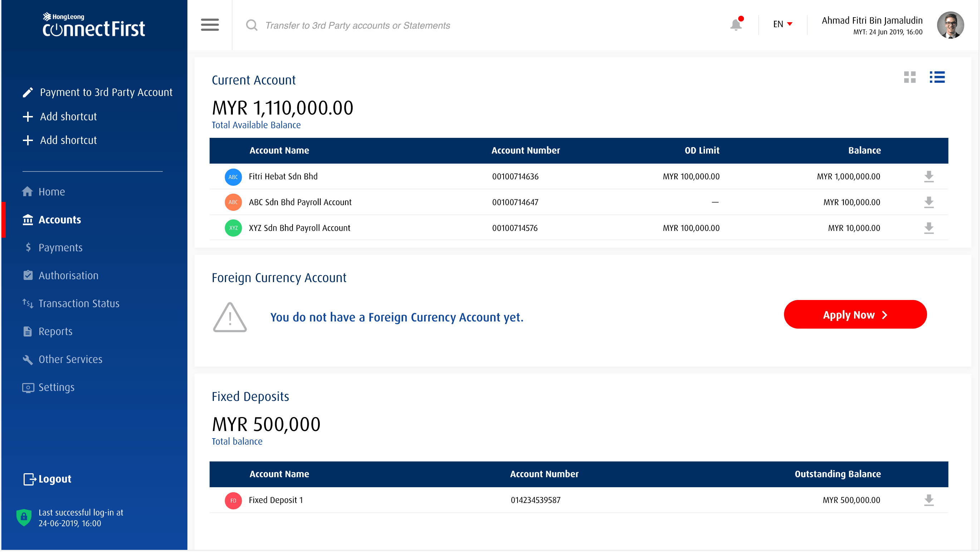Switch accounts display to grid view
This screenshot has height=552, width=980.
pyautogui.click(x=911, y=78)
